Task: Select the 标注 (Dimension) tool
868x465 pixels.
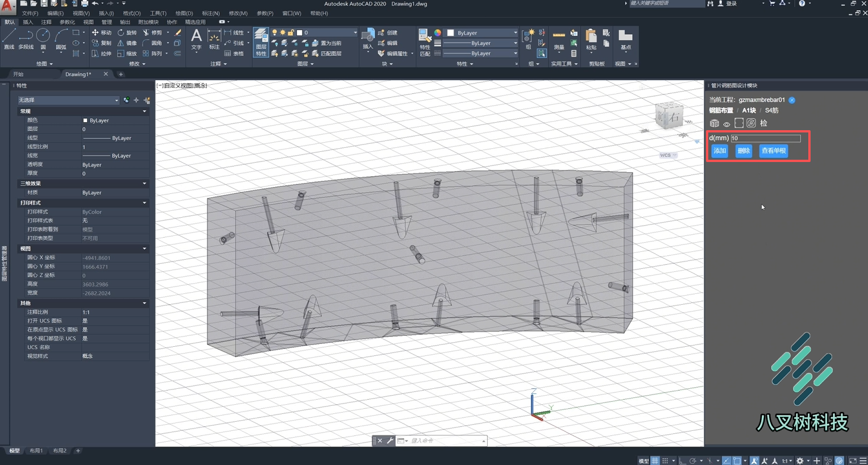Action: [214, 39]
